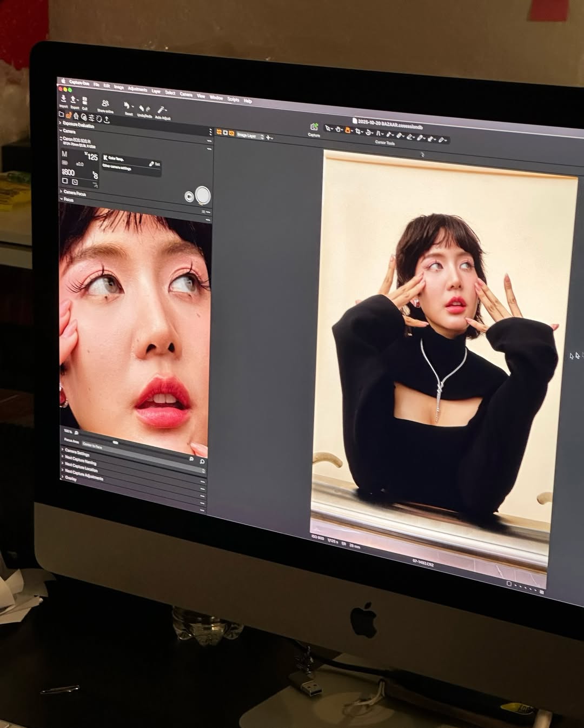The width and height of the screenshot is (584, 728).
Task: Toggle the single-image viewer mode button
Action: click(x=225, y=133)
